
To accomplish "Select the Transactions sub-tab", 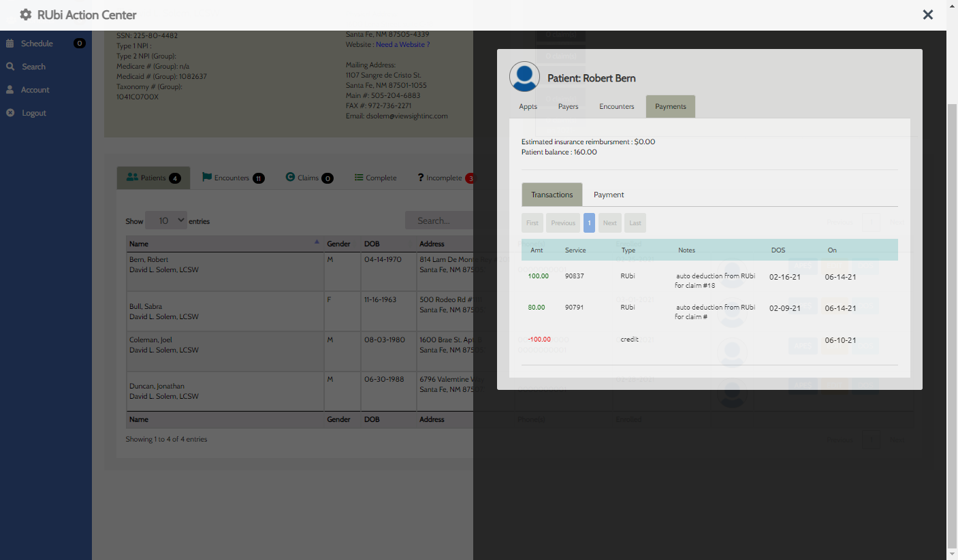I will pyautogui.click(x=552, y=195).
